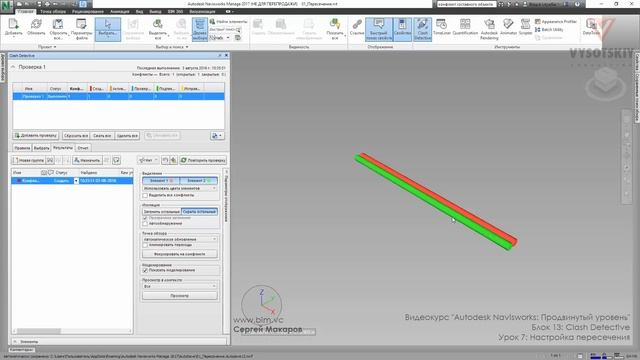
Task: Open the clash status dropdown arrow in result row
Action: point(76,181)
